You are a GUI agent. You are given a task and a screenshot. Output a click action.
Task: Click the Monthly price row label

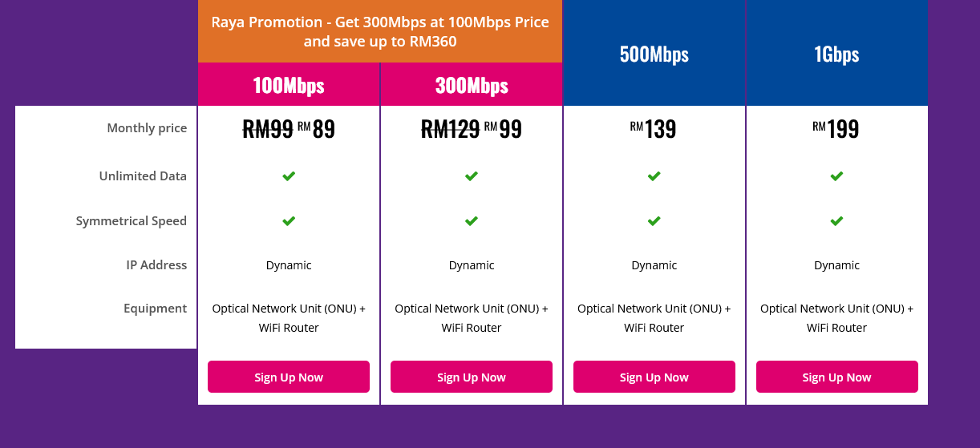(x=147, y=128)
